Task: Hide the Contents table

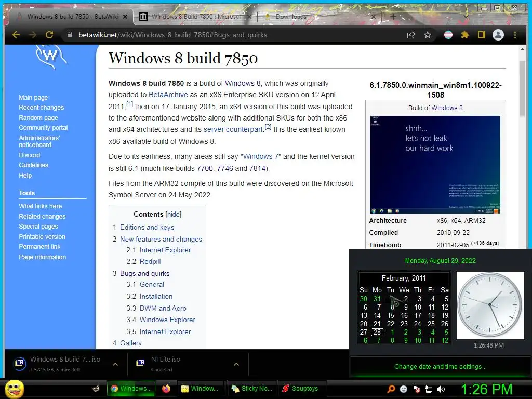Action: [x=174, y=215]
